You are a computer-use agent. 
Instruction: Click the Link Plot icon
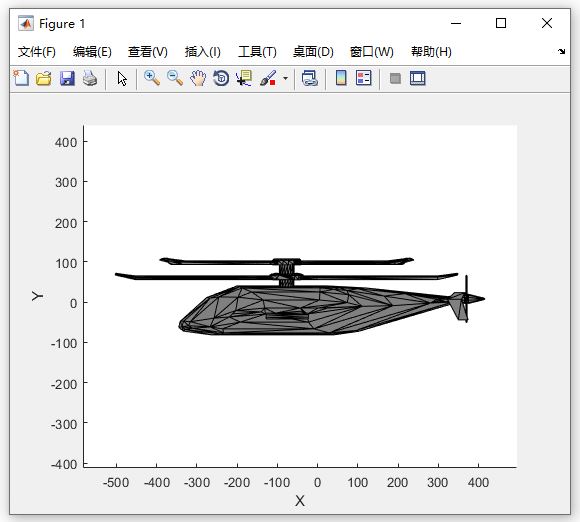310,78
